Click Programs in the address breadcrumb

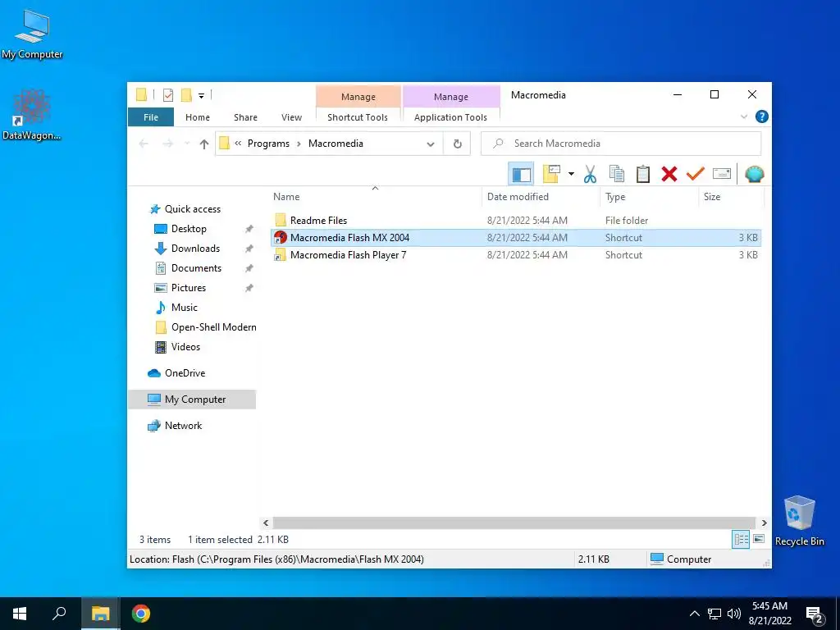click(268, 144)
